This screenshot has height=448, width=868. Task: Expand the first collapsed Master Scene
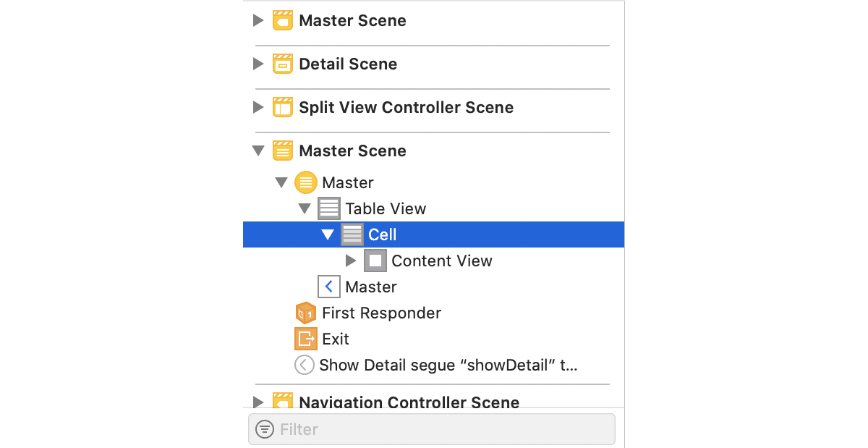258,20
